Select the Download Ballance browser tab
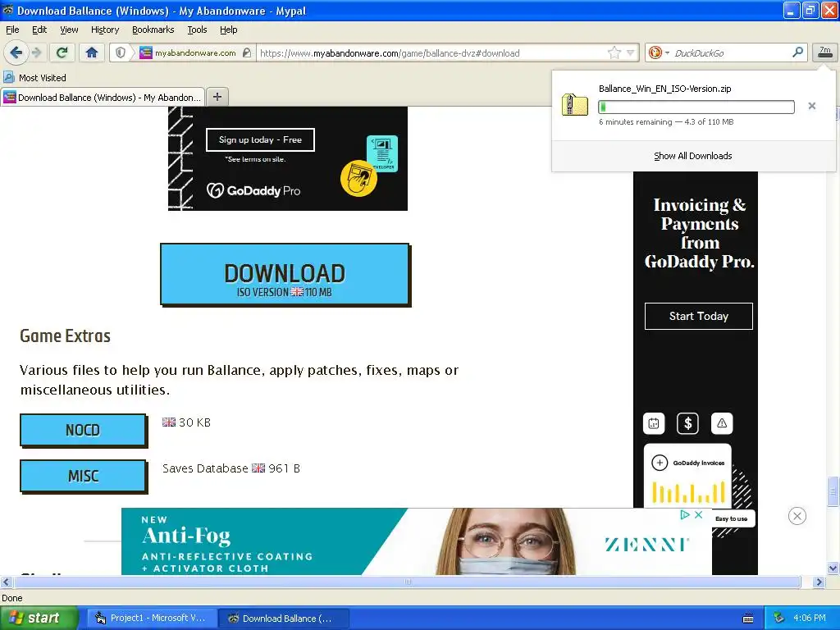The image size is (840, 630). pos(103,97)
